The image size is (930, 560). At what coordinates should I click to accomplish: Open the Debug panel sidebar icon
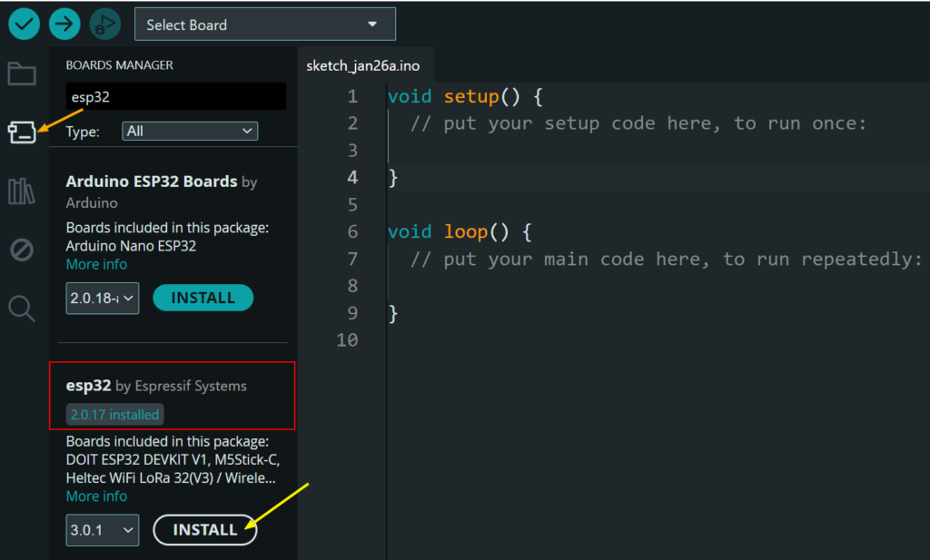(x=22, y=250)
